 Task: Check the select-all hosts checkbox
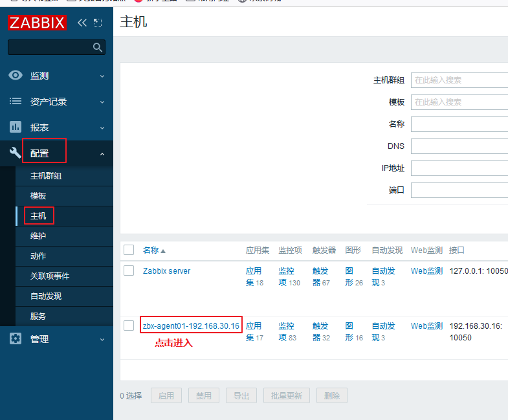129,250
